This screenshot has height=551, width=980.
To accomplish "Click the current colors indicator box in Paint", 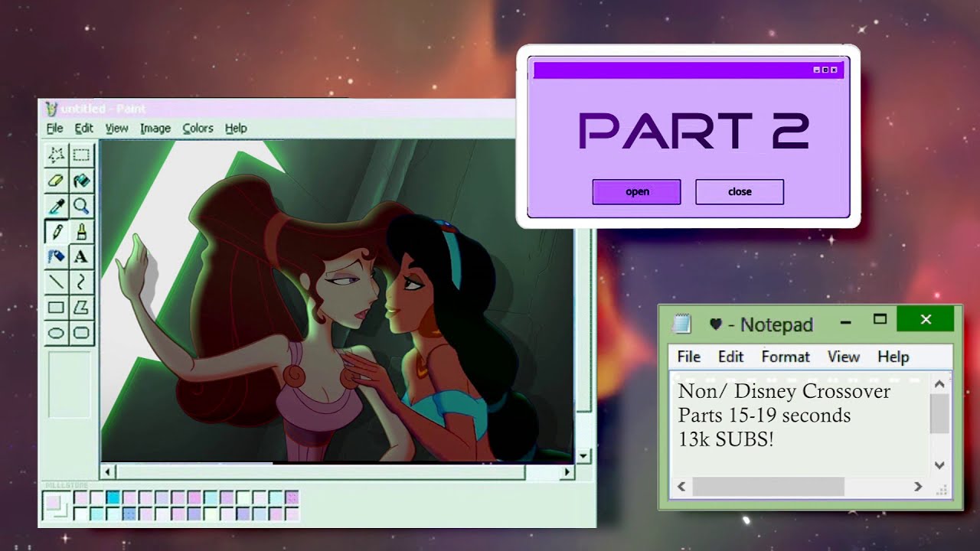I will [54, 504].
